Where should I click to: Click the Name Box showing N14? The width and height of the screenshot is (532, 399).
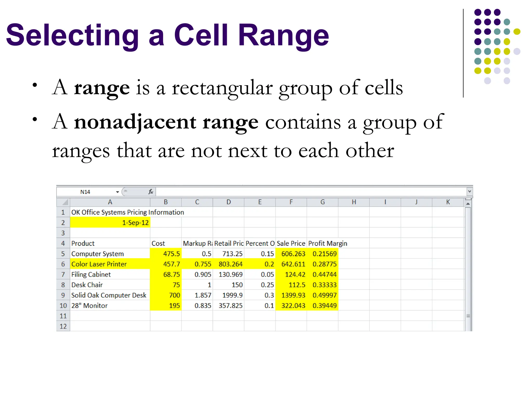86,192
